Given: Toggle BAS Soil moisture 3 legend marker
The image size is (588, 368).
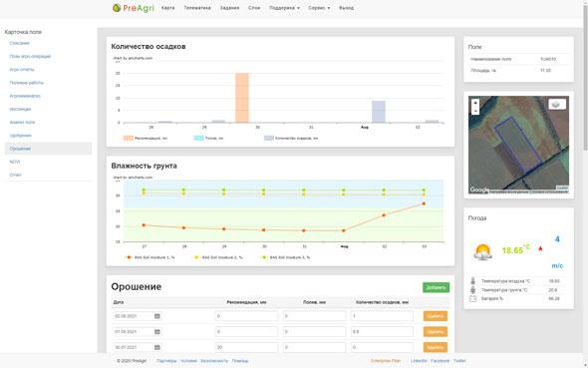Looking at the screenshot, I should pyautogui.click(x=264, y=257).
